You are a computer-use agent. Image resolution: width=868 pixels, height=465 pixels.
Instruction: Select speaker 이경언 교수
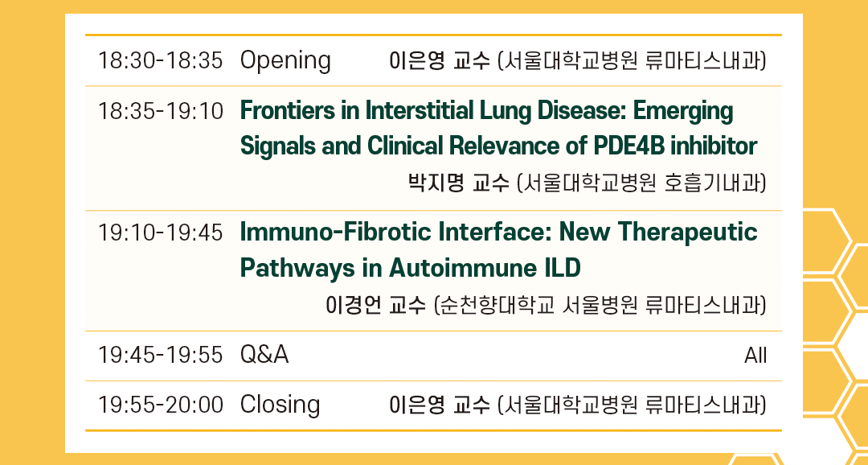[375, 306]
